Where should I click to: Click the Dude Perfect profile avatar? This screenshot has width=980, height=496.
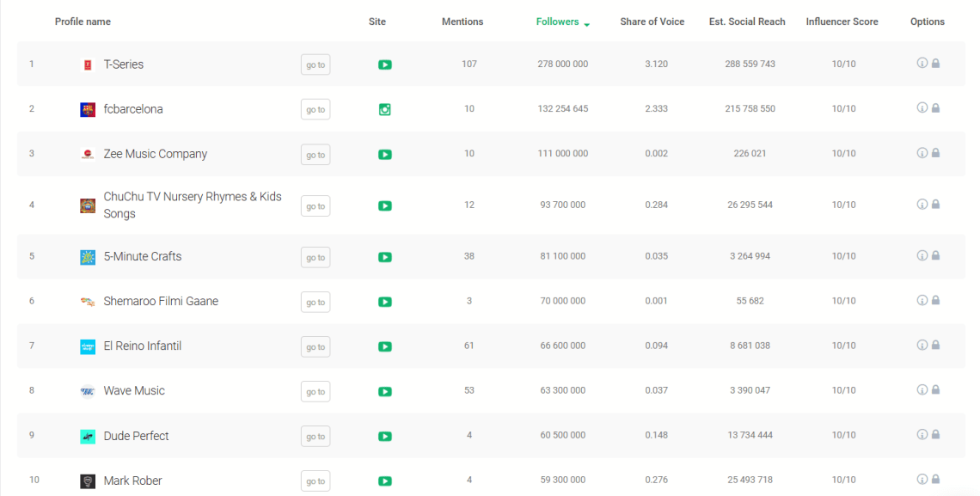point(88,436)
